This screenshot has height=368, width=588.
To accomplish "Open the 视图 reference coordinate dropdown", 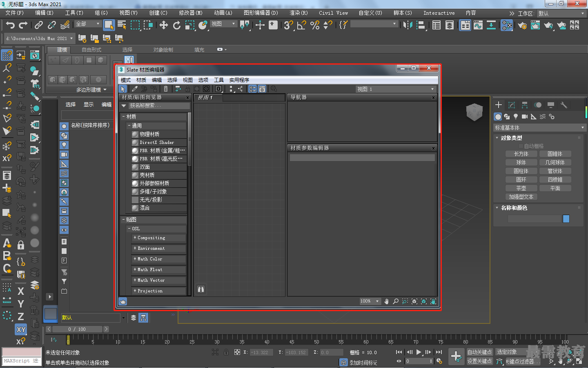I will [x=223, y=24].
